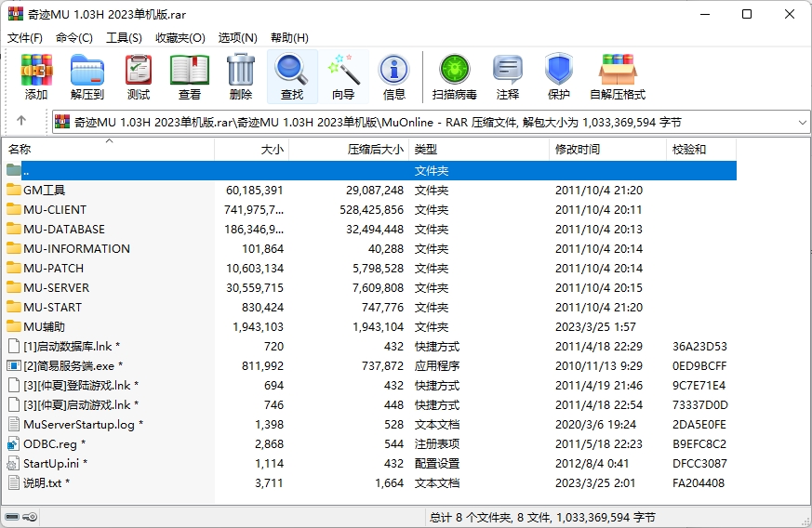Select the 说明.txt file

coord(43,483)
